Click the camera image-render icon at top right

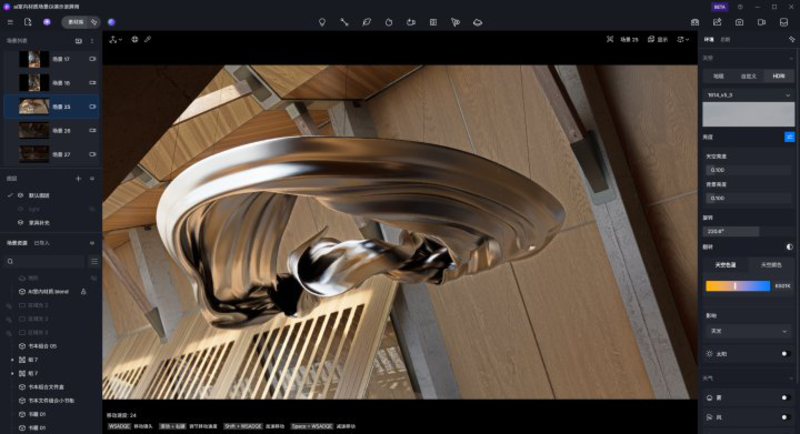(x=739, y=22)
